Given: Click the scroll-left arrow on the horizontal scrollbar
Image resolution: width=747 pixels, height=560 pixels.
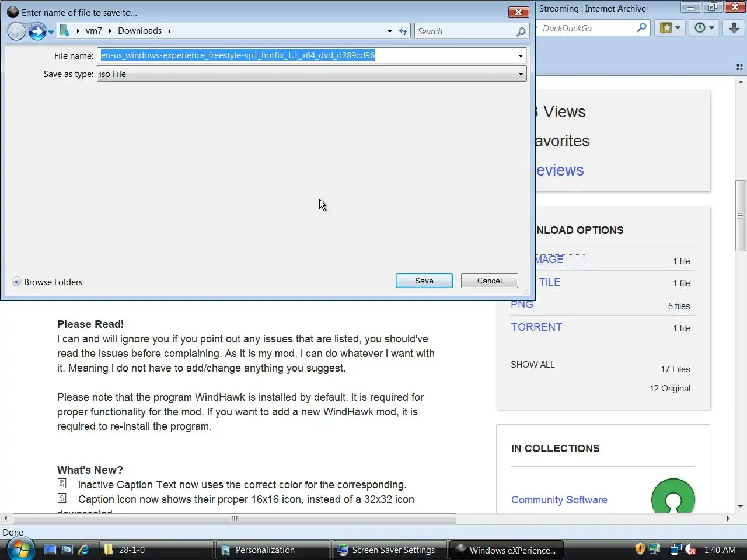Looking at the screenshot, I should tap(5, 519).
